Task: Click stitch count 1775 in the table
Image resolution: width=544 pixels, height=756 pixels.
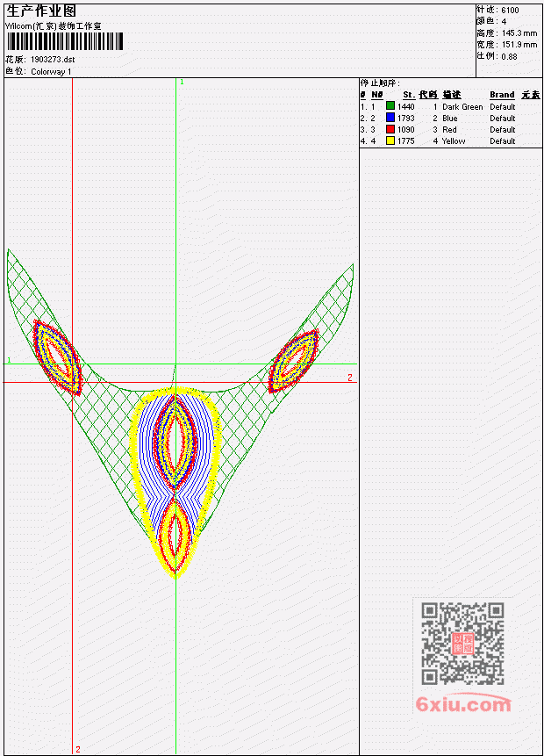Action: coord(405,141)
